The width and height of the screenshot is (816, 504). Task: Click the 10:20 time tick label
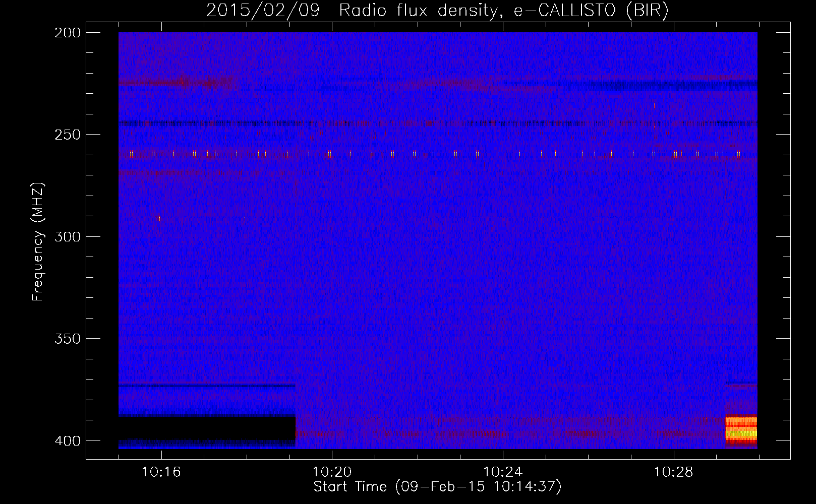332,472
